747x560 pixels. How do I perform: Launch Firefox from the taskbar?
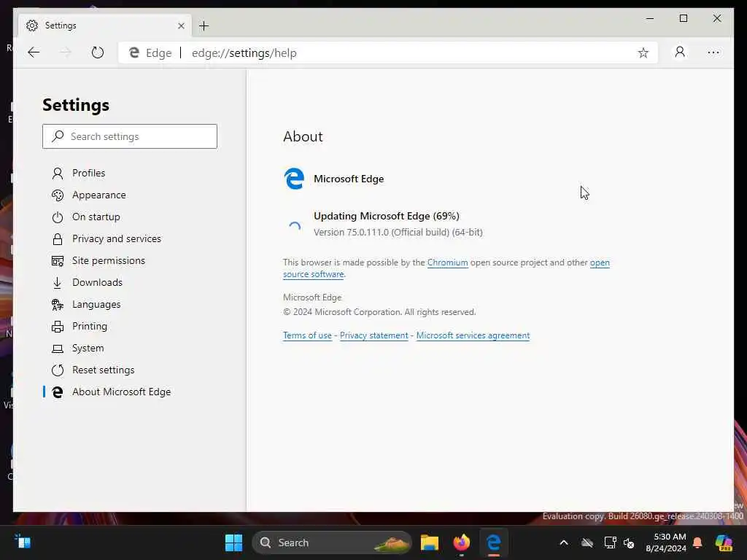[461, 542]
